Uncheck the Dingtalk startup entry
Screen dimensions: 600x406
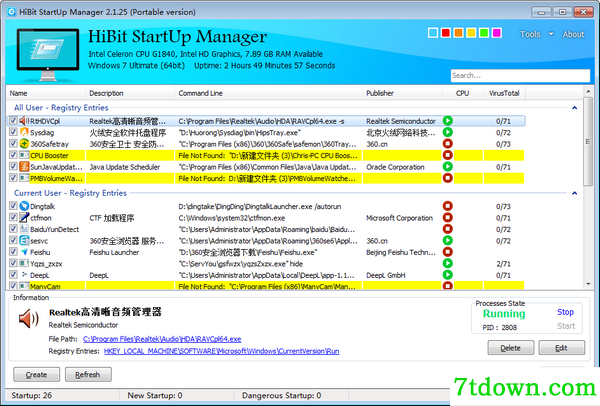pyautogui.click(x=13, y=206)
